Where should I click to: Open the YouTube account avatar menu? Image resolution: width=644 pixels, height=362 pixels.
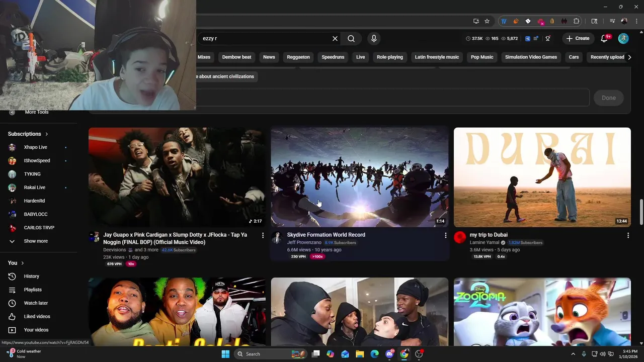[x=623, y=38]
